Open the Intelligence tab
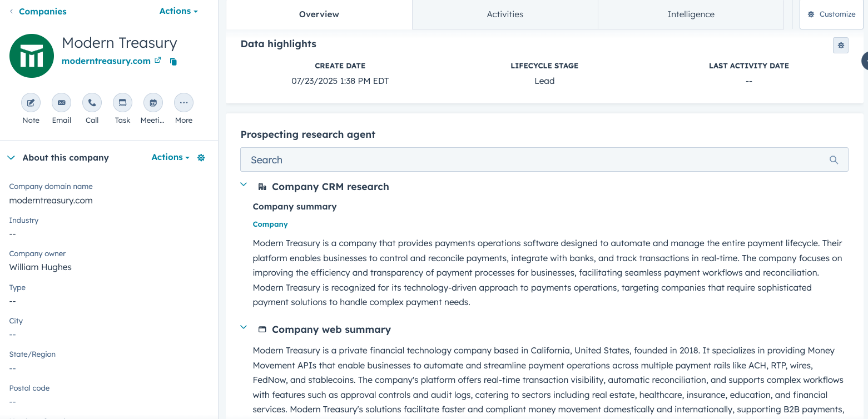The height and width of the screenshot is (419, 868). click(691, 14)
